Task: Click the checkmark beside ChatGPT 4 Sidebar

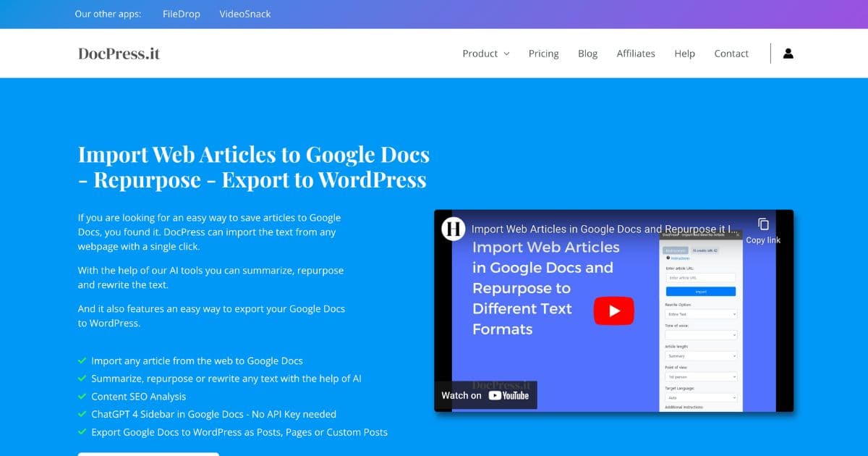Action: 82,414
